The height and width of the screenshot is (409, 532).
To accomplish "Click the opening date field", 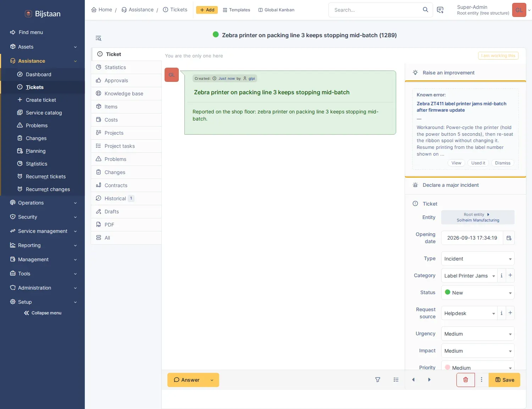I will point(472,238).
